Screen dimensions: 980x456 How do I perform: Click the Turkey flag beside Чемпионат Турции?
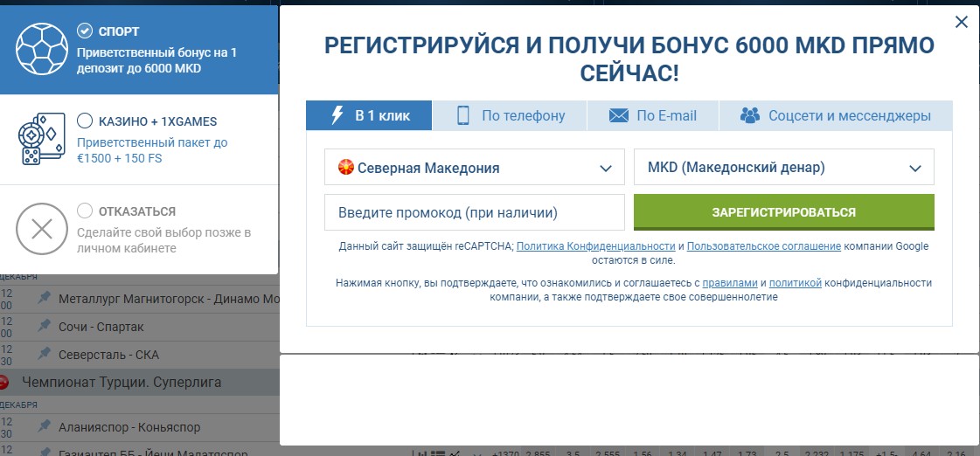pyautogui.click(x=3, y=382)
